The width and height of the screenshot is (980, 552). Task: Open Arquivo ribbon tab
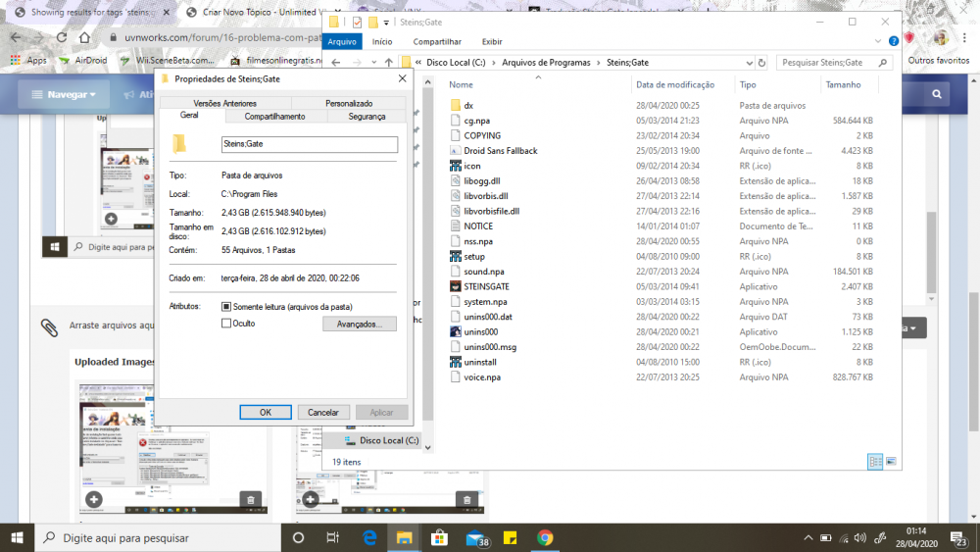coord(342,42)
